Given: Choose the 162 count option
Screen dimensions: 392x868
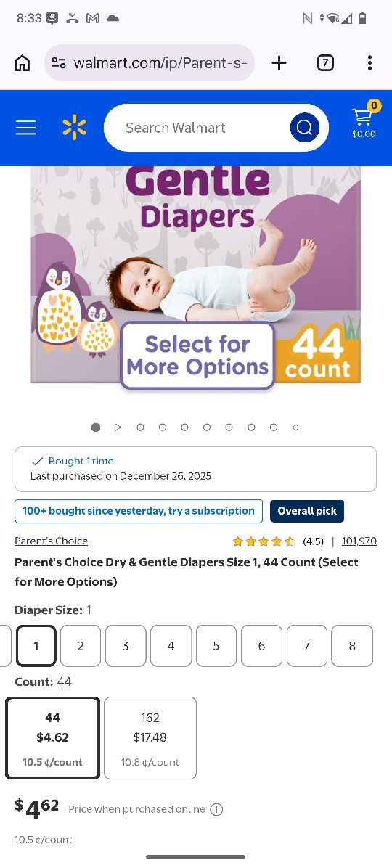Looking at the screenshot, I should tap(150, 738).
